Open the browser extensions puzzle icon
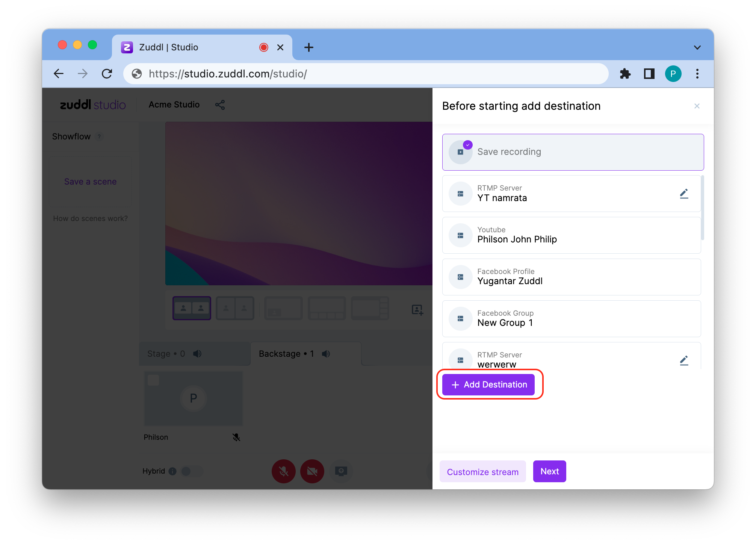 [625, 74]
